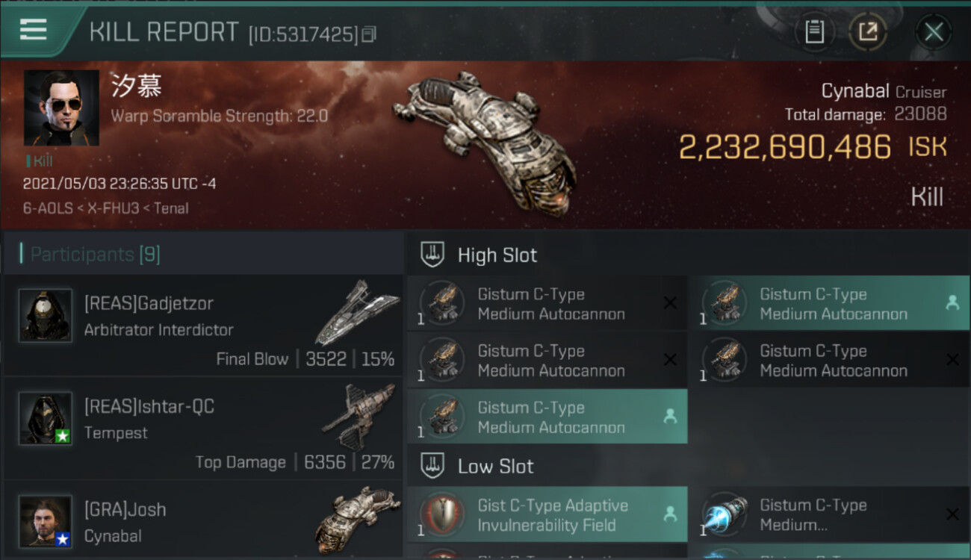Image resolution: width=971 pixels, height=560 pixels.
Task: Copy the kill report ID
Action: 369,34
